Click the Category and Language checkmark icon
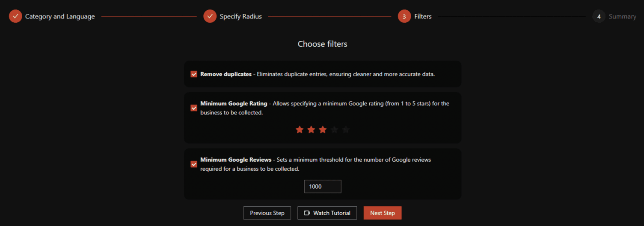The height and width of the screenshot is (226, 644). (x=15, y=16)
